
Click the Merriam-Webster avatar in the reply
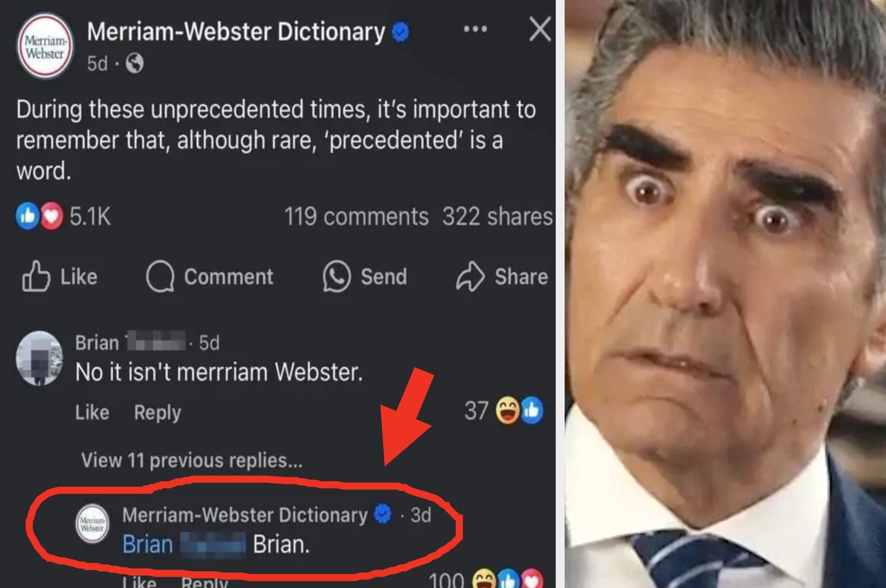(x=92, y=524)
